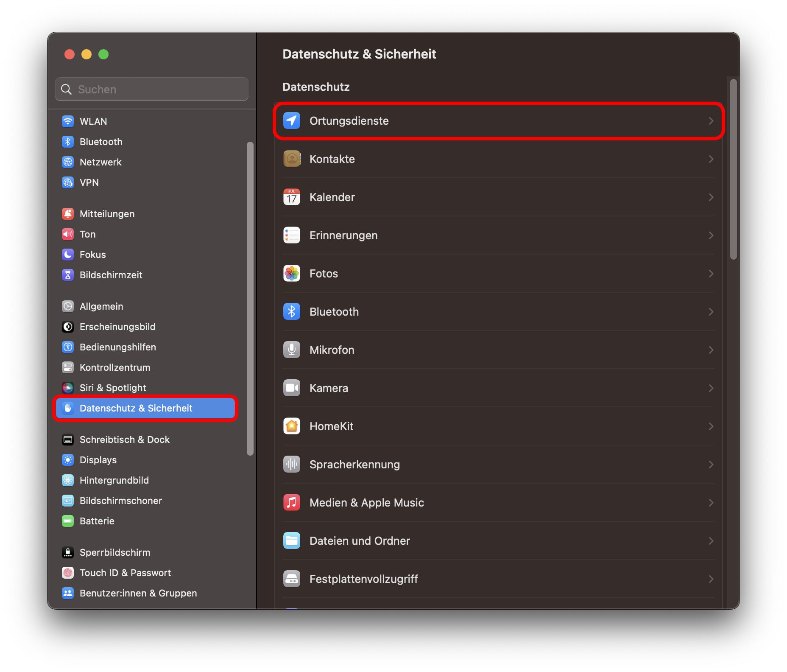Switch to Bedienungshilfen in the sidebar
The image size is (787, 672).
coord(117,347)
